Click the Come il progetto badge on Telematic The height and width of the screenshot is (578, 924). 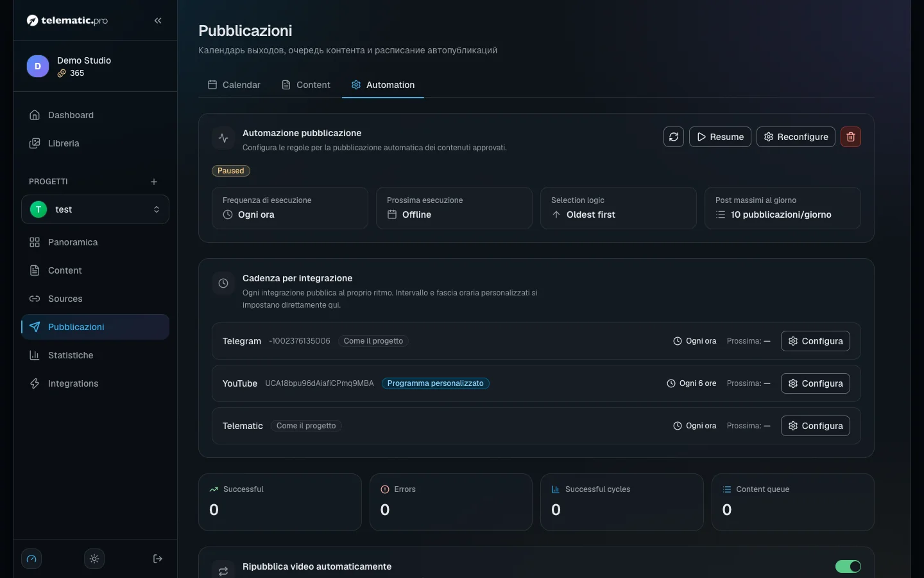click(x=306, y=426)
